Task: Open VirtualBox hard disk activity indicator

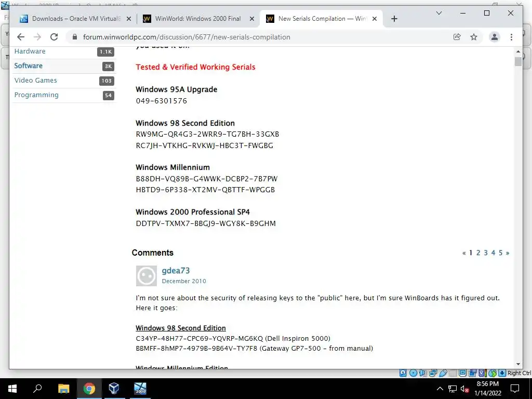Action: click(x=403, y=373)
